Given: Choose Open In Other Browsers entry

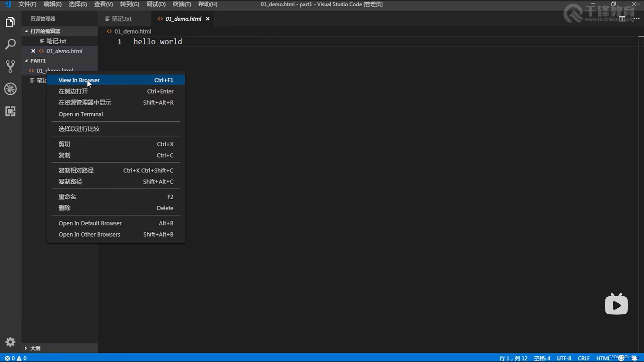Looking at the screenshot, I should point(116,235).
